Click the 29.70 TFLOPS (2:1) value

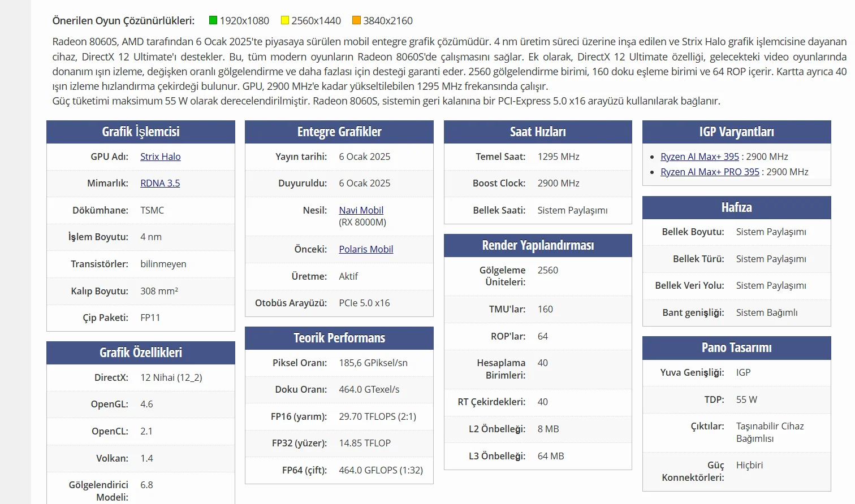(378, 416)
